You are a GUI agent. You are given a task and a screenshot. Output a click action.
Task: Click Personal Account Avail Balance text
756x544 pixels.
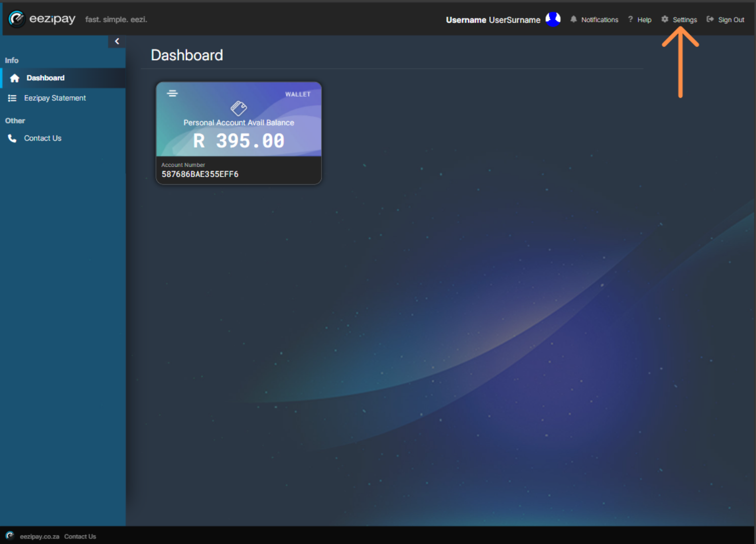[x=239, y=122]
